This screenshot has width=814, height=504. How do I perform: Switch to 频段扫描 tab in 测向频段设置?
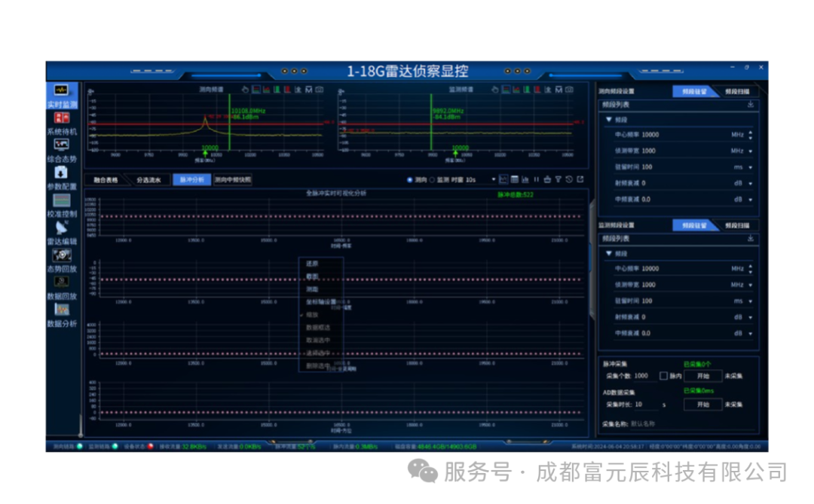pos(737,91)
